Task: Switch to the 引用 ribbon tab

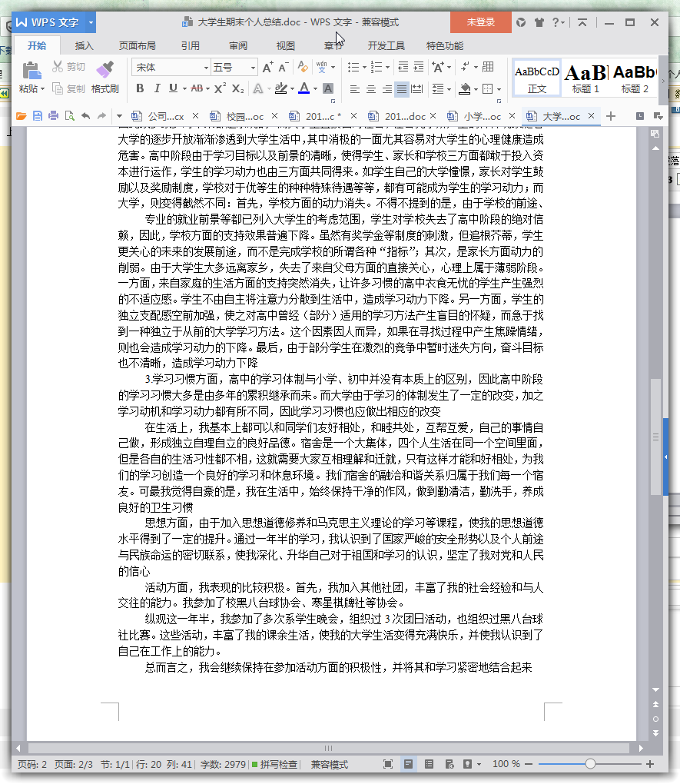Action: coord(190,45)
